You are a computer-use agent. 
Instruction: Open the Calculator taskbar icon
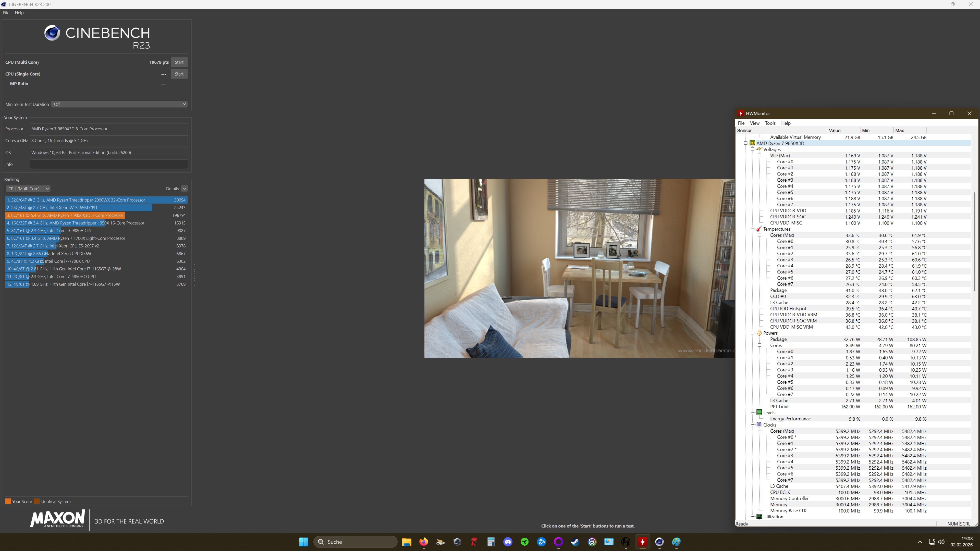(x=491, y=542)
